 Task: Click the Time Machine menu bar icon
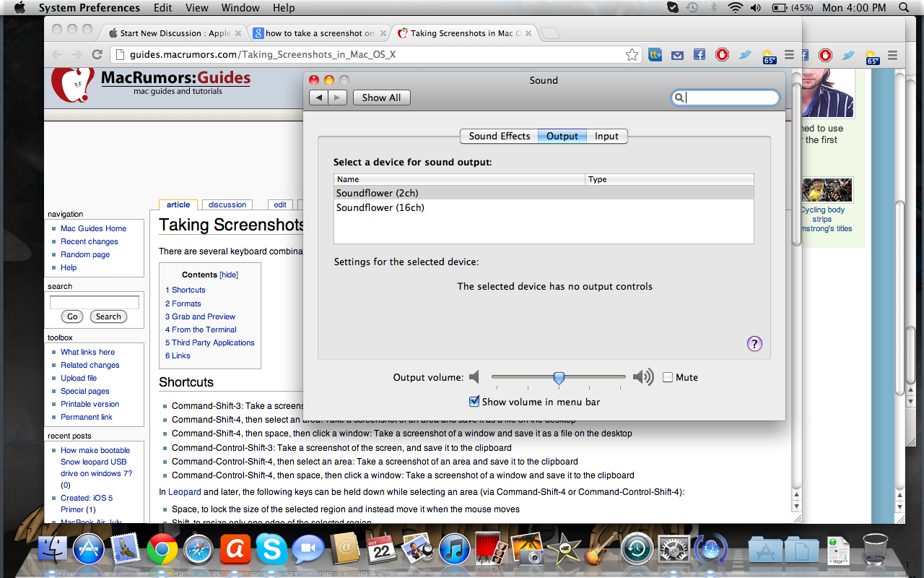[692, 8]
